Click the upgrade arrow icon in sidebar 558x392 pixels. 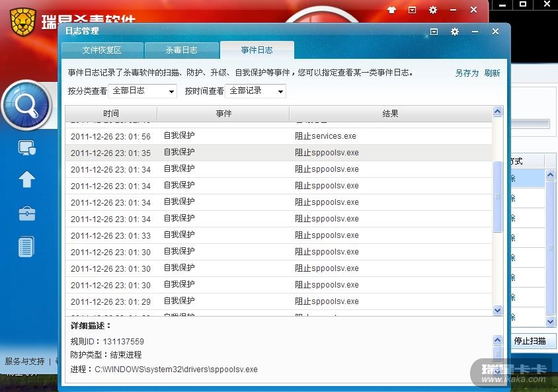[x=26, y=179]
